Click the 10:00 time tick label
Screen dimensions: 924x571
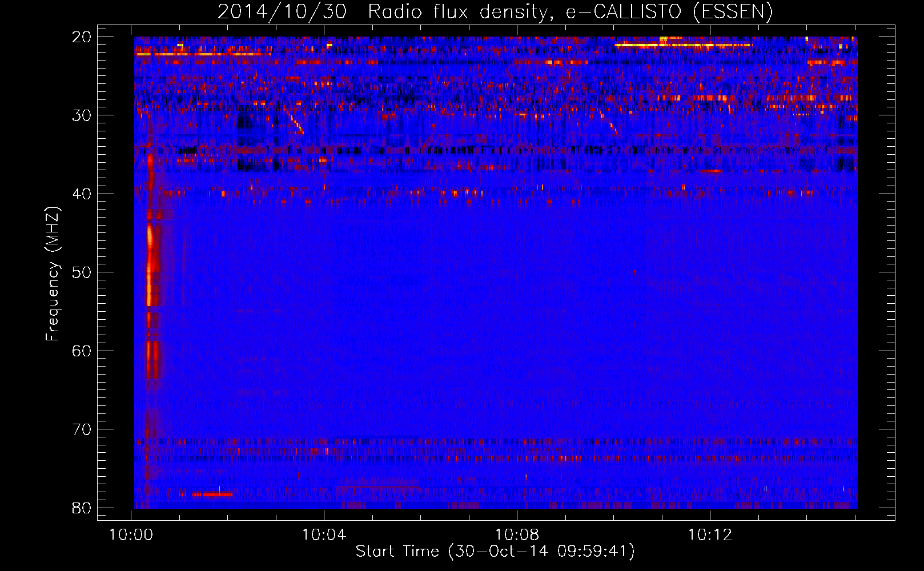131,534
